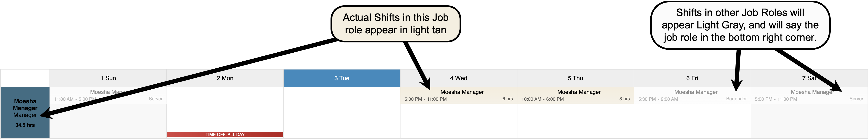The image size is (868, 139).
Task: Select the 7 Sat day header
Action: pyautogui.click(x=809, y=78)
